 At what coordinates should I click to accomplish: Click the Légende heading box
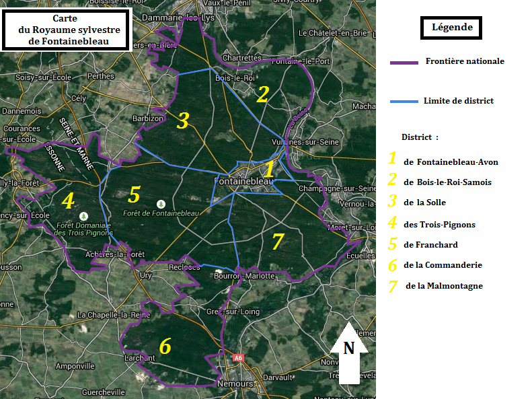click(451, 28)
